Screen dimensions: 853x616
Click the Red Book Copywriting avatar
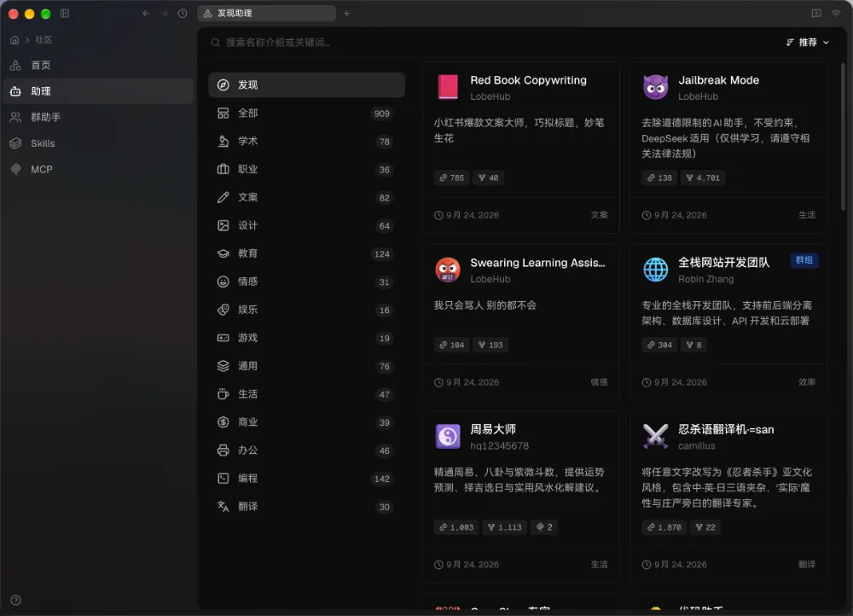click(448, 87)
